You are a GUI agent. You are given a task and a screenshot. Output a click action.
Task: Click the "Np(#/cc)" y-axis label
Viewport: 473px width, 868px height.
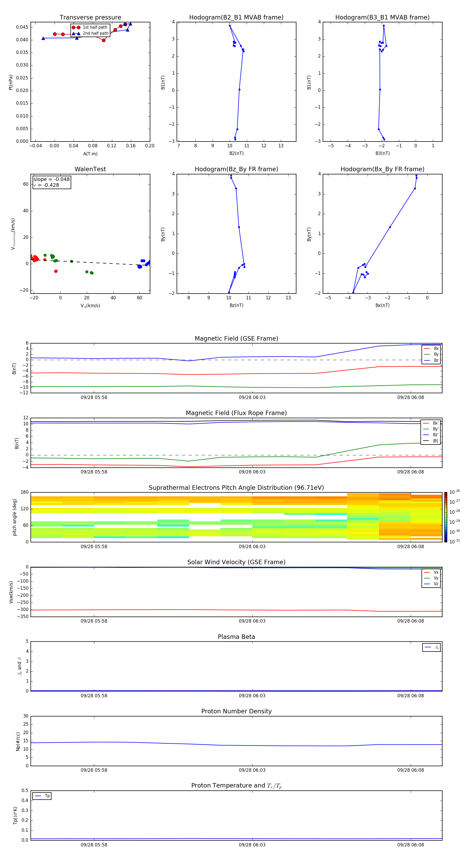coord(18,741)
